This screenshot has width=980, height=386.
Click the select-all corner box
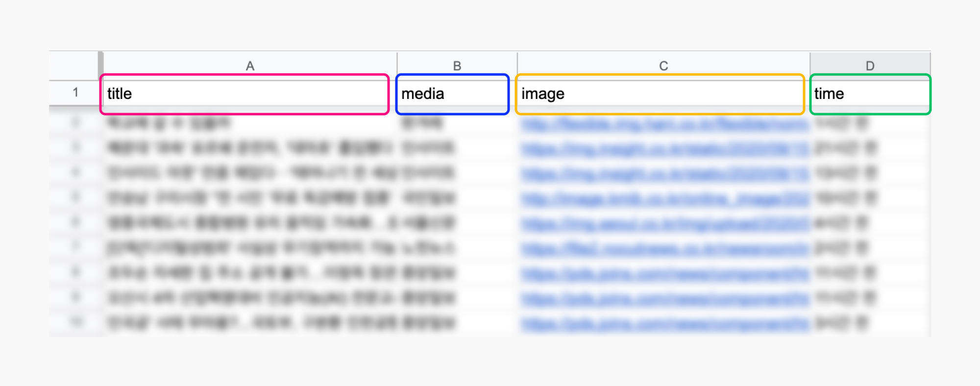coord(74,66)
